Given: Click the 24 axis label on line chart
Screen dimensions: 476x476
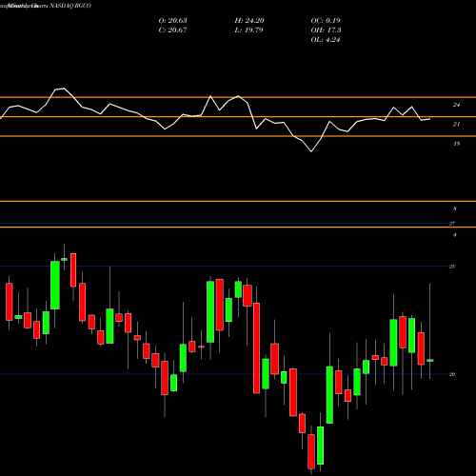Looking at the screenshot, I should (456, 105).
